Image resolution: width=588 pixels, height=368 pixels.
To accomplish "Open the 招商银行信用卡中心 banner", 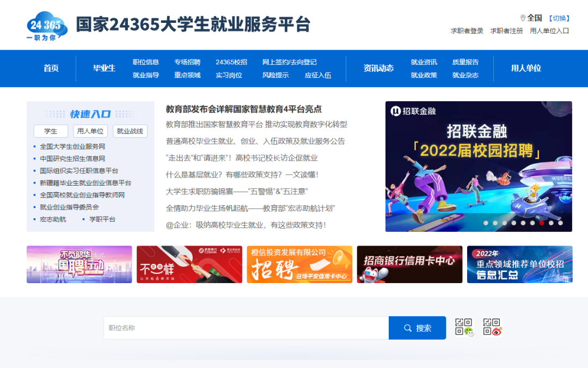I will tap(409, 265).
